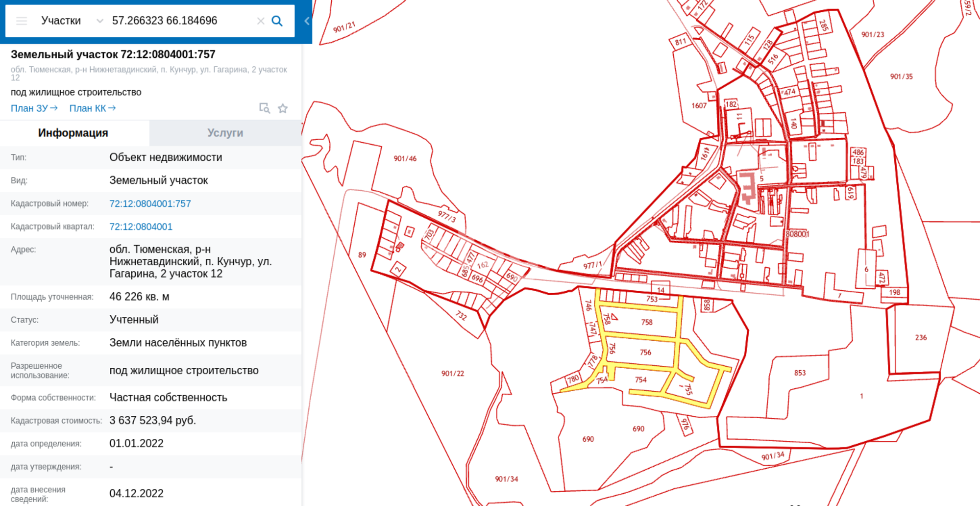Select the Информация tab
This screenshot has height=506, width=980.
(73, 133)
